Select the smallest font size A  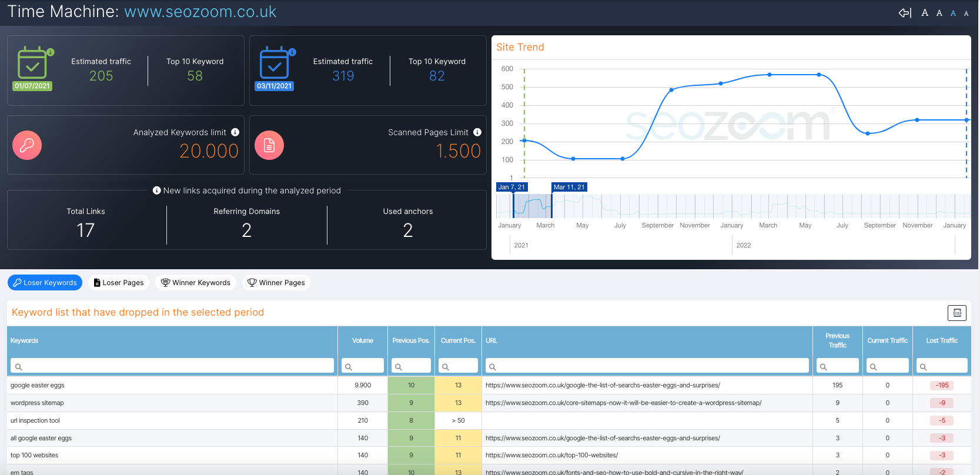click(x=966, y=14)
